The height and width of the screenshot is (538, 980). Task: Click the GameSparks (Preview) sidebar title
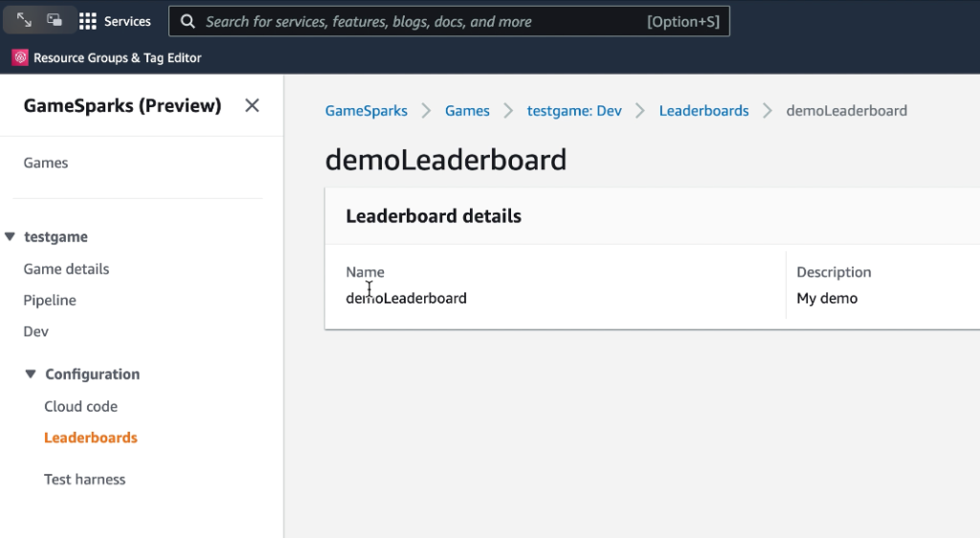click(122, 105)
